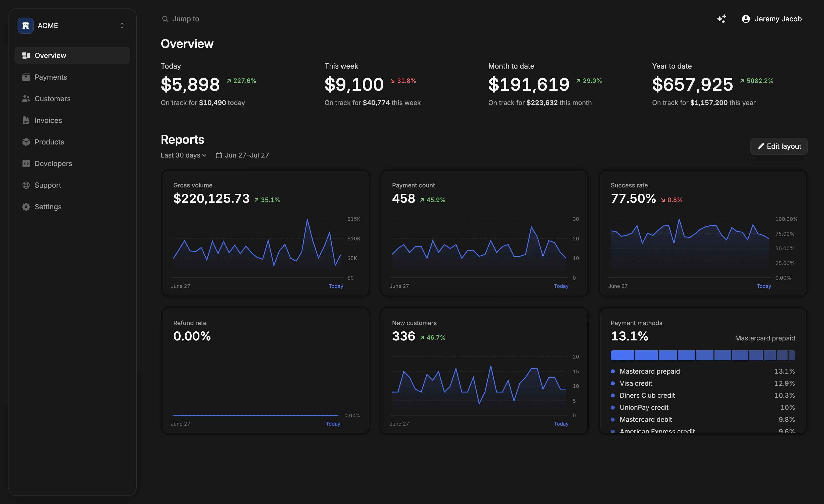Click the user avatar icon
The image size is (824, 504).
(x=745, y=19)
